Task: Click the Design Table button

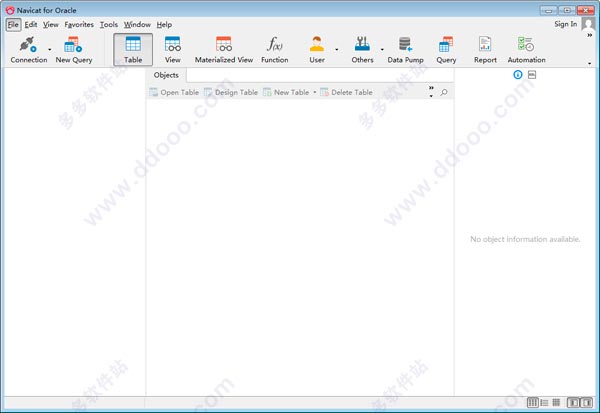Action: pos(231,92)
